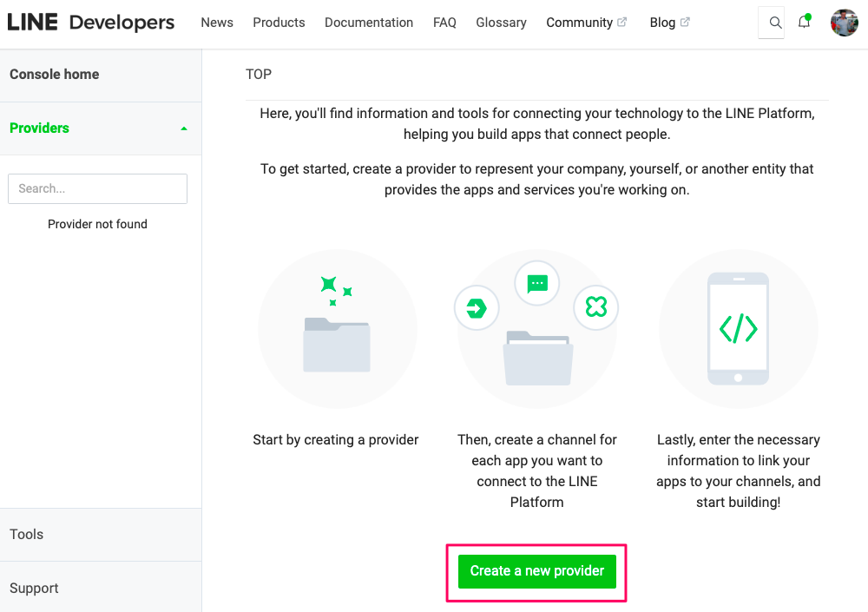Viewport: 868px width, 612px height.
Task: Open the user profile avatar
Action: (x=844, y=23)
